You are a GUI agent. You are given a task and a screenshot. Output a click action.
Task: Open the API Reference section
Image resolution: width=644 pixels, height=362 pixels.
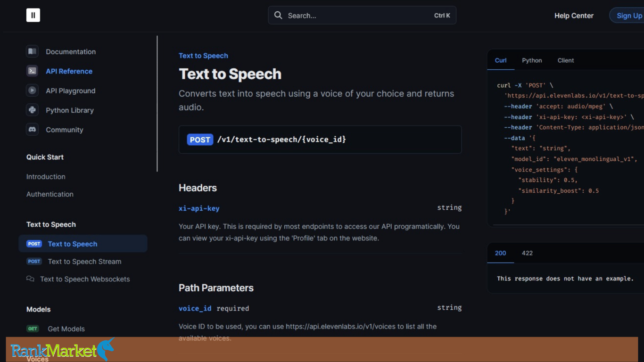69,71
